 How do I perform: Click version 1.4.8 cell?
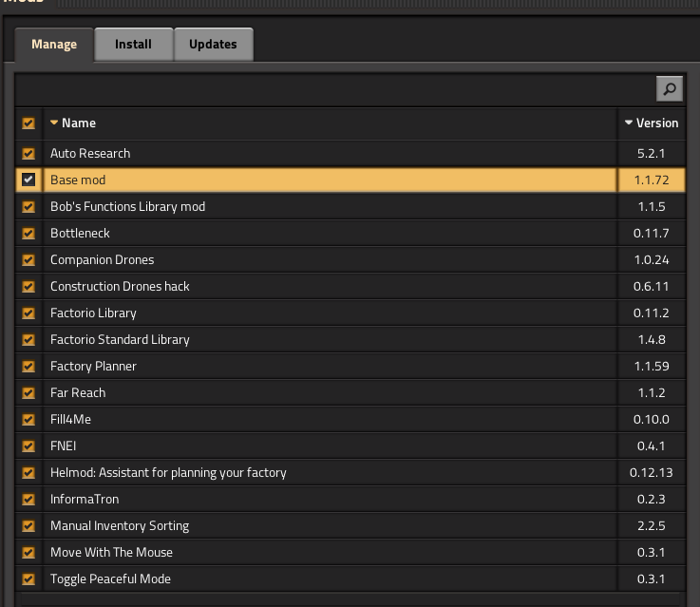(x=652, y=340)
